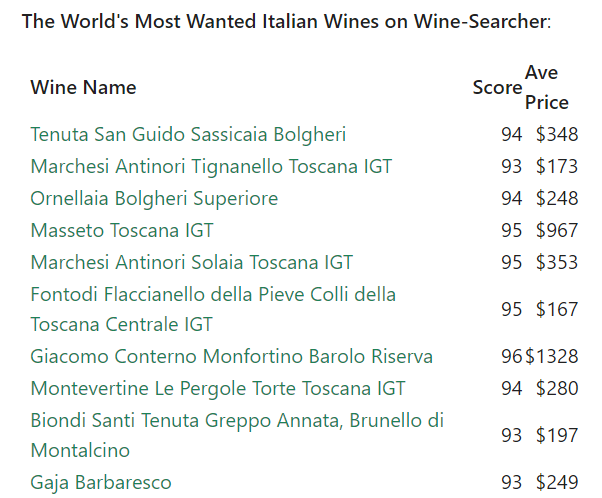Open Tenuta San Guido Sassicaia Bolgheri link

(188, 134)
